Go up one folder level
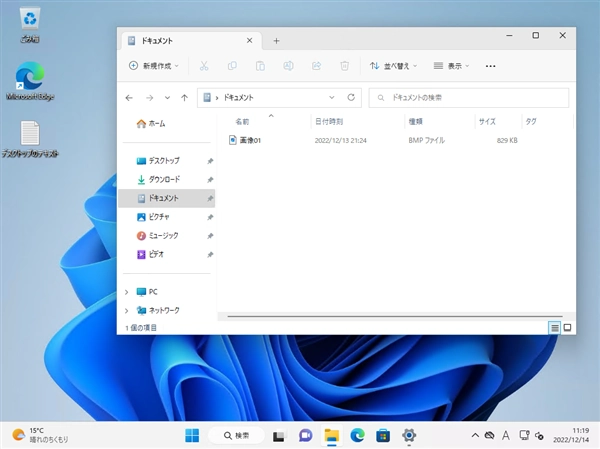Screen dimensions: 600x449 click(184, 98)
